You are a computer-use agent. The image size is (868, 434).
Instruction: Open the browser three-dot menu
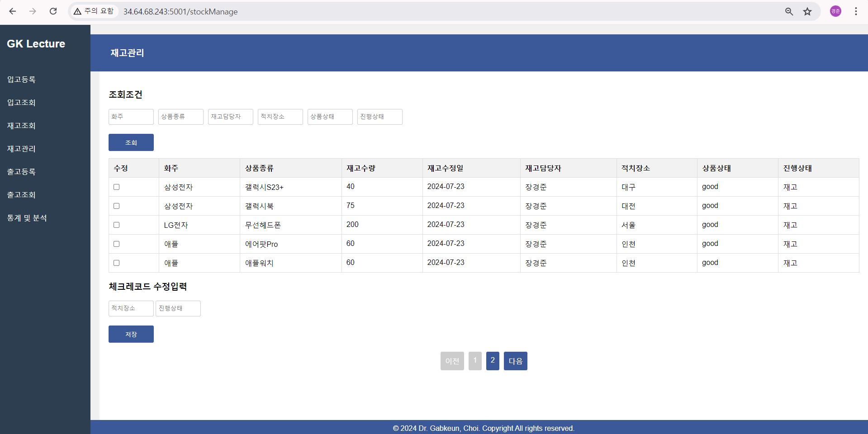(x=856, y=11)
